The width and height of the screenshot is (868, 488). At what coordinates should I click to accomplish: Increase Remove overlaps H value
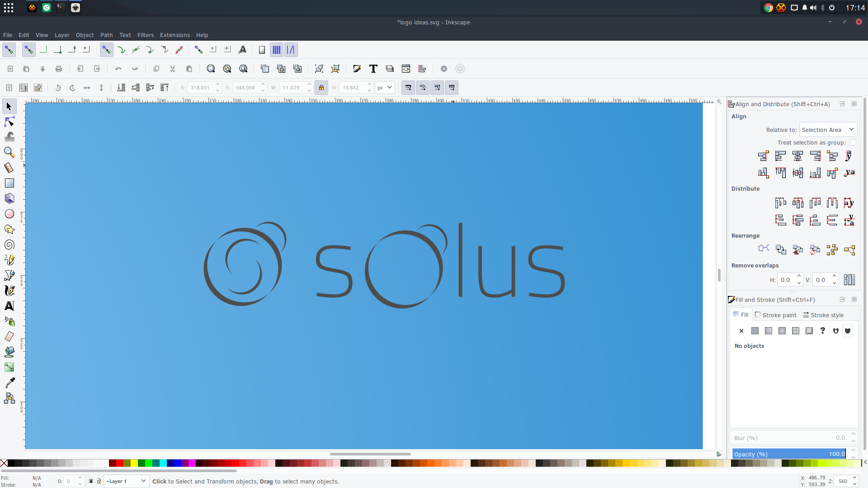point(799,277)
